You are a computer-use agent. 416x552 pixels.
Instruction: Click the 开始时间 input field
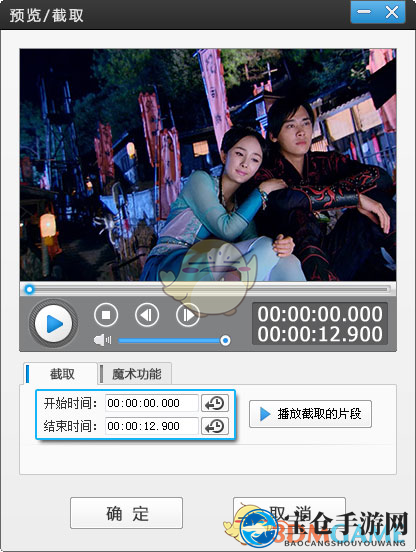tap(152, 403)
